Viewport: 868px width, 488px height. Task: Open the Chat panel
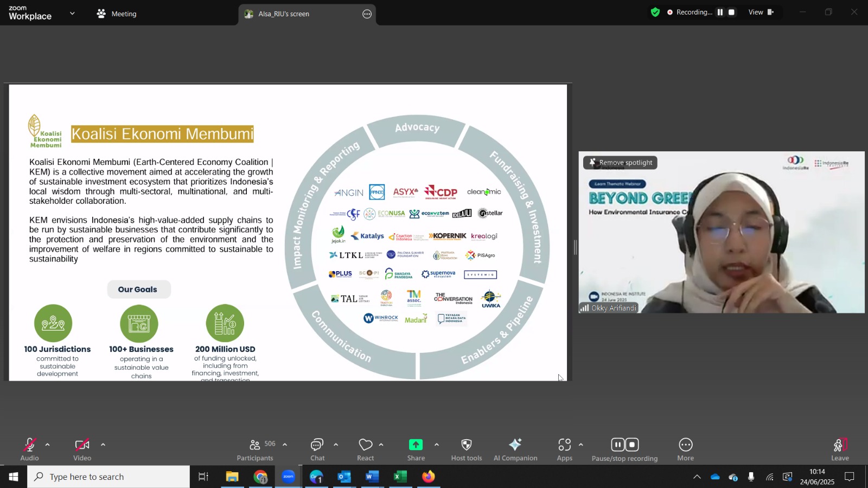(317, 450)
